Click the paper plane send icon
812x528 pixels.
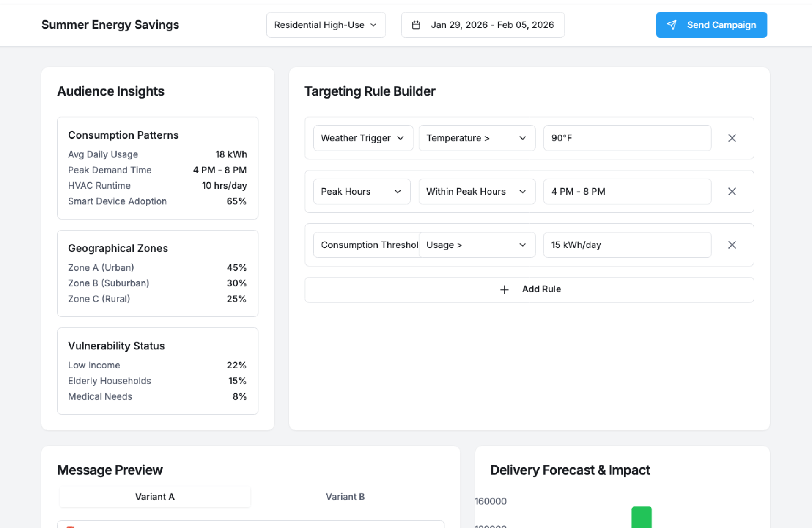pyautogui.click(x=672, y=25)
